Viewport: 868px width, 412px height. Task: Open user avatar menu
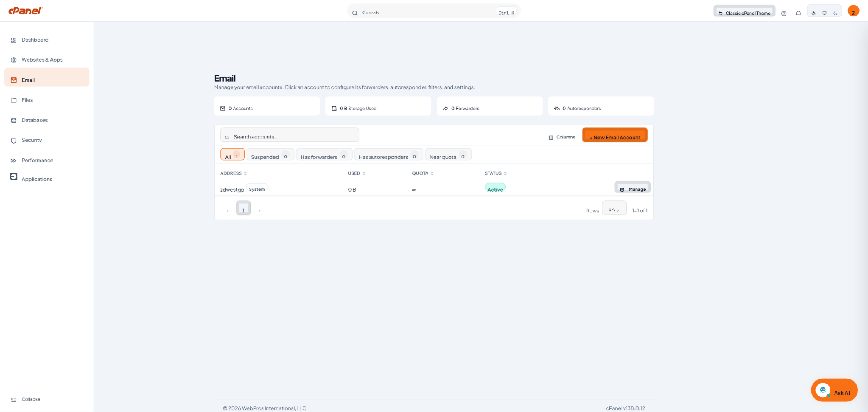[x=853, y=11]
